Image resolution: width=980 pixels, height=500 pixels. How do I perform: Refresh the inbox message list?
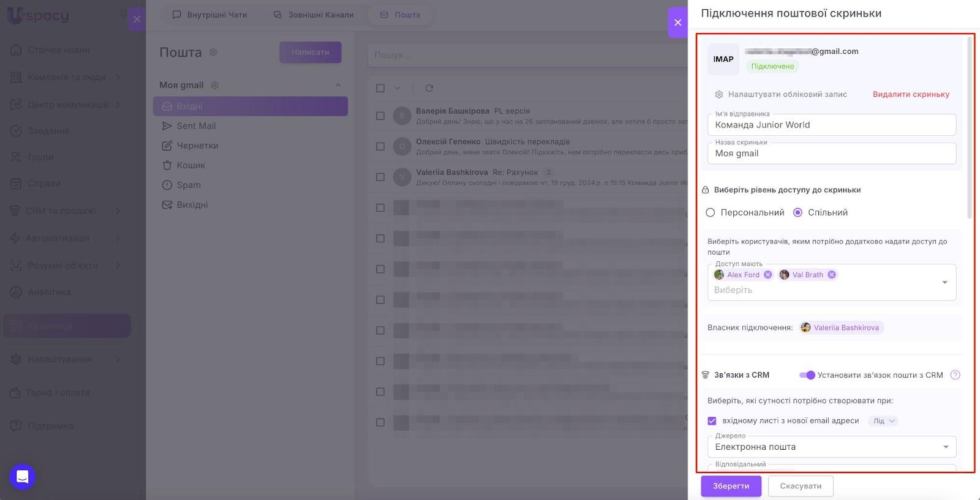coord(429,88)
